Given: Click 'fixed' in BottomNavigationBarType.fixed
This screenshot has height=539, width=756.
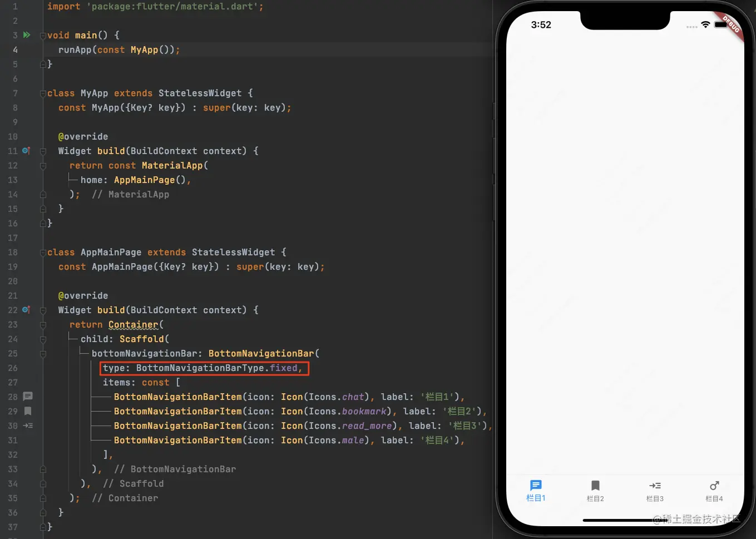Looking at the screenshot, I should tap(283, 368).
